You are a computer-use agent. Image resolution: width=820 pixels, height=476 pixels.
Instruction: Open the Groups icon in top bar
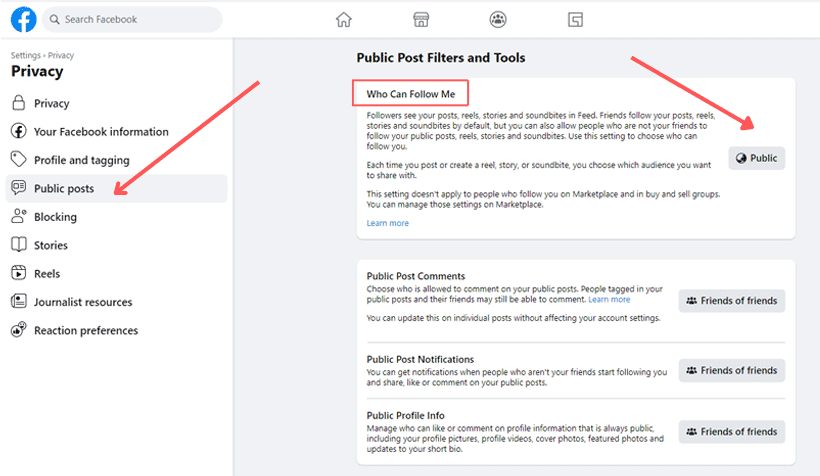pyautogui.click(x=497, y=19)
